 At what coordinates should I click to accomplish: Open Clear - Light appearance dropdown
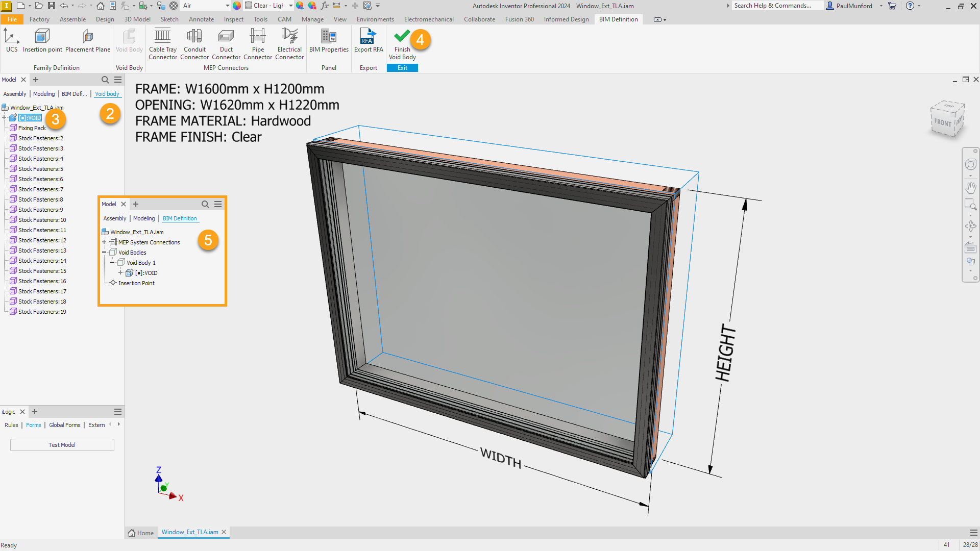[x=290, y=6]
